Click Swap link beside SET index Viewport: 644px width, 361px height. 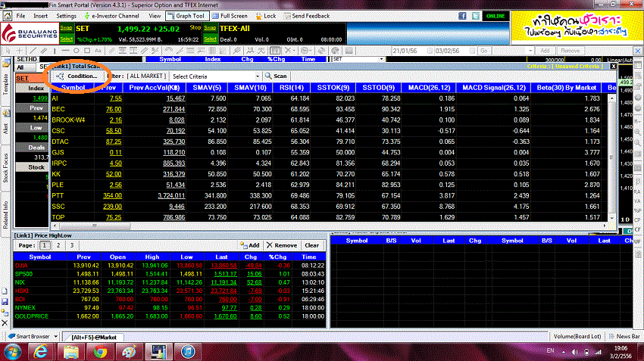coord(66,28)
